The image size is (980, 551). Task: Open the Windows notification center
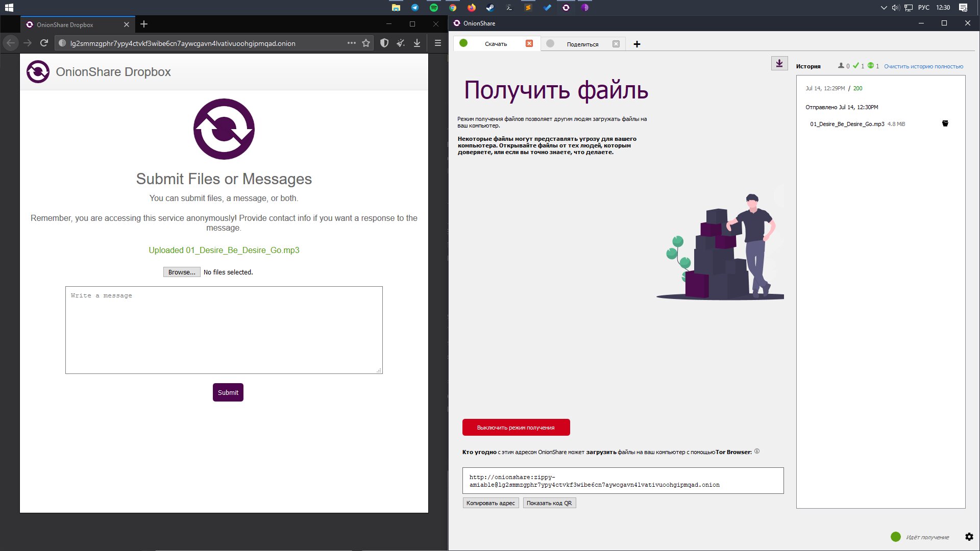pyautogui.click(x=963, y=8)
